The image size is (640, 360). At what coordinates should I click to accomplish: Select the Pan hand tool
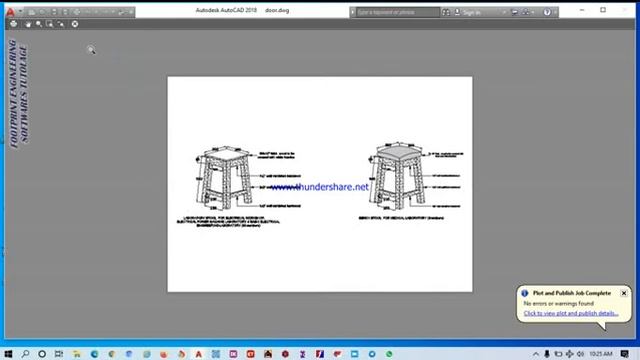click(x=28, y=24)
